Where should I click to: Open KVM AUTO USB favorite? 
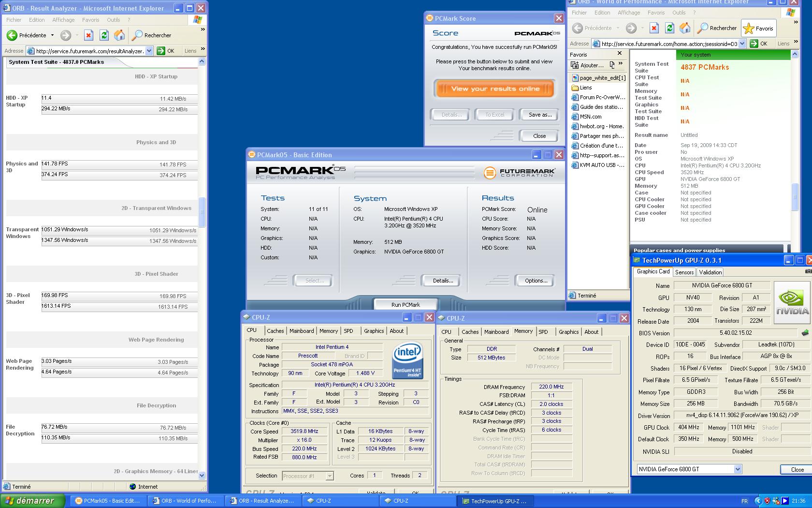(x=598, y=165)
